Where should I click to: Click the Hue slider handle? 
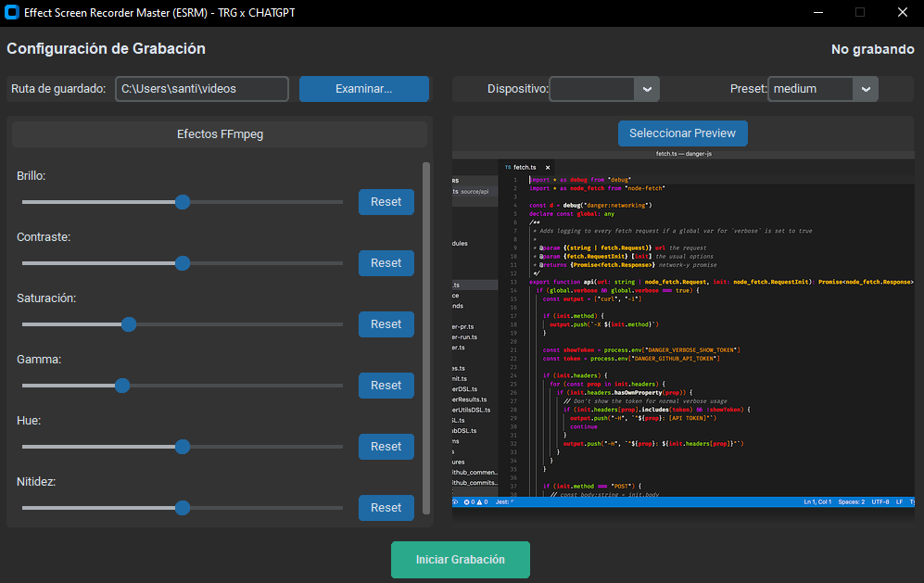click(x=183, y=447)
